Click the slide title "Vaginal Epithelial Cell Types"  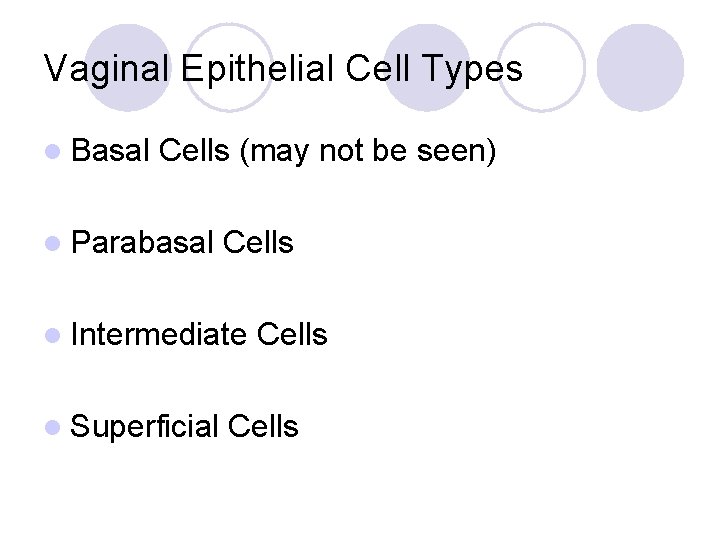pos(283,69)
